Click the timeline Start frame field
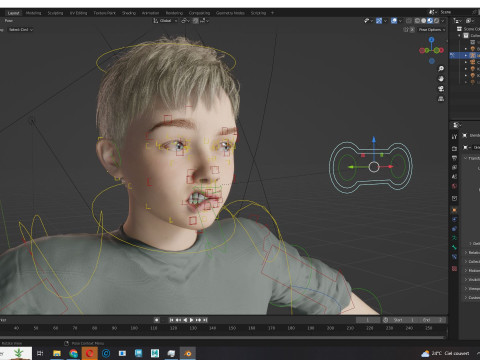480x360 pixels. [x=404, y=320]
